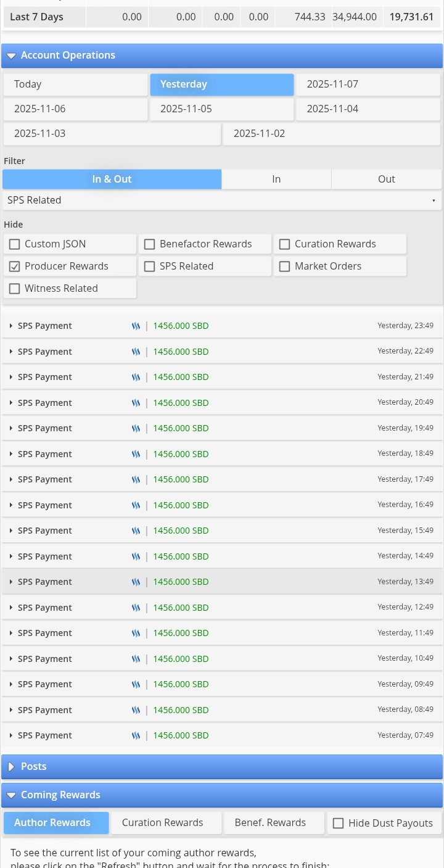Check the Curation Rewards hide option
This screenshot has width=444, height=868.
[x=284, y=244]
